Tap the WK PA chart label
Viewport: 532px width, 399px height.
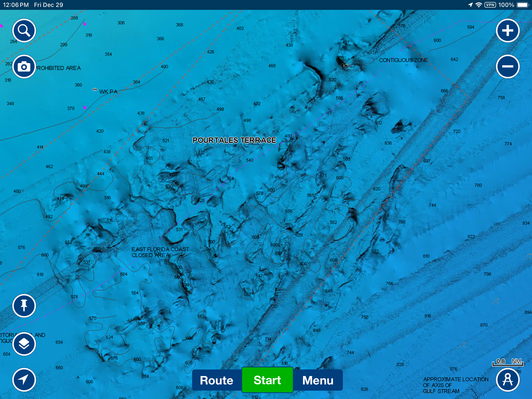point(108,92)
